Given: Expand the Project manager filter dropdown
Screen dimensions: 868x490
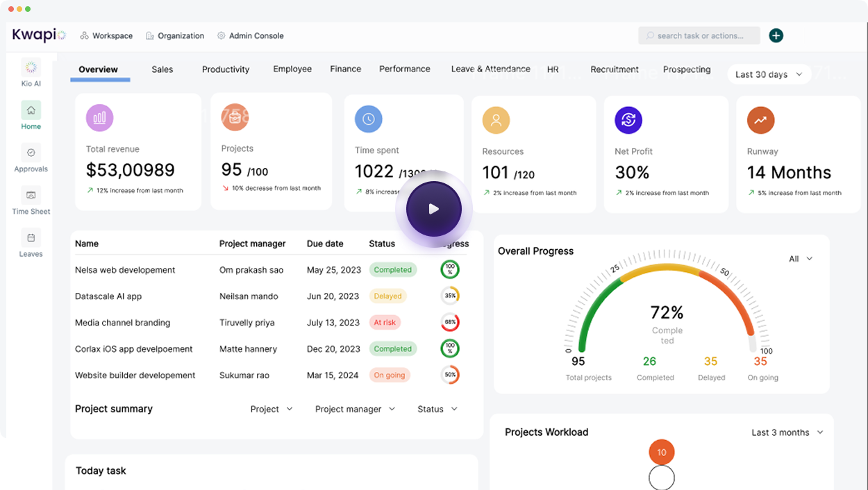Looking at the screenshot, I should pyautogui.click(x=355, y=409).
